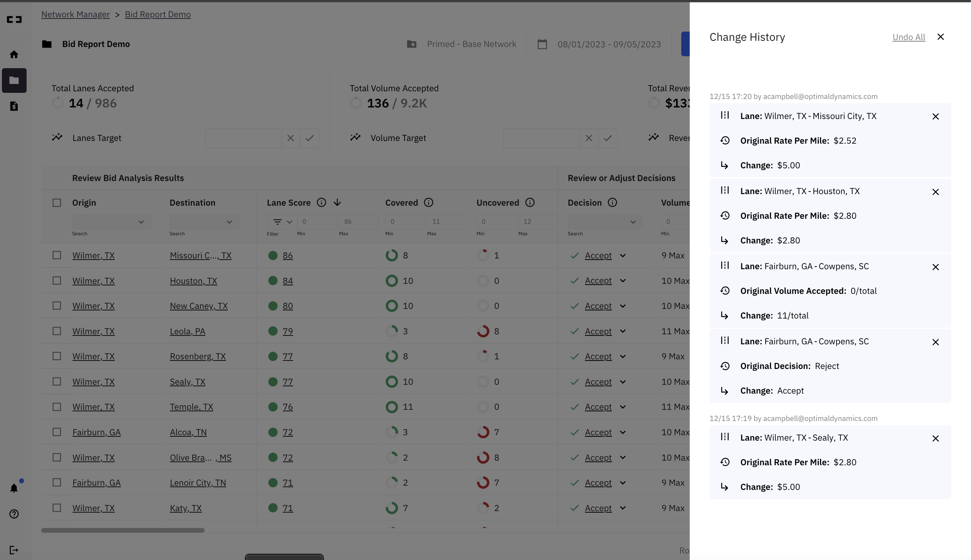This screenshot has width=971, height=560.
Task: Toggle the select-all checkbox in the table header
Action: [57, 202]
